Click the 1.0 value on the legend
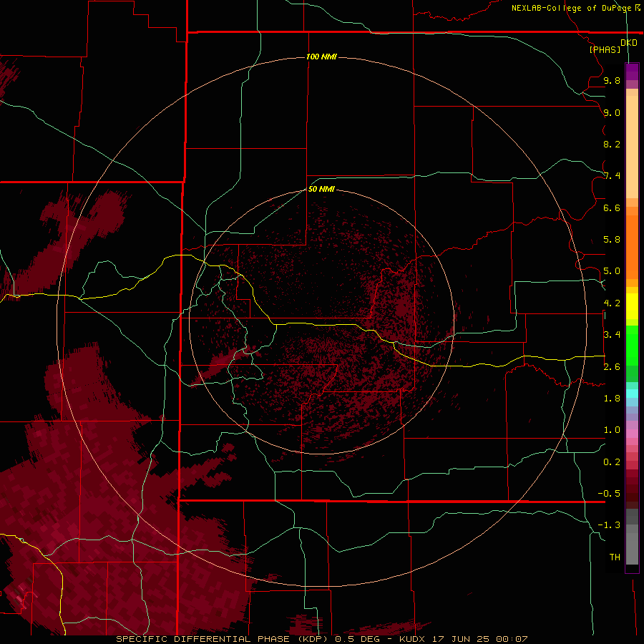The width and height of the screenshot is (644, 644). 612,430
